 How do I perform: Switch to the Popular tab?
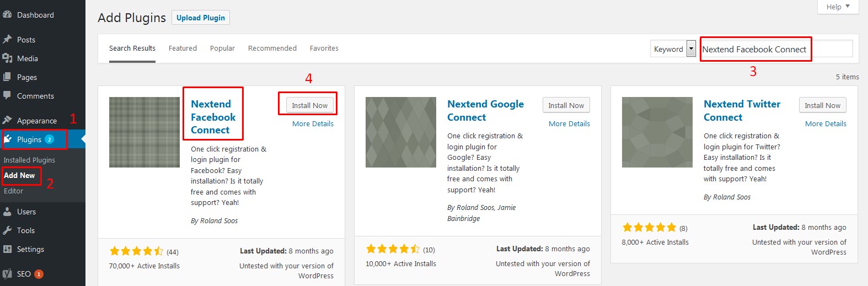pyautogui.click(x=222, y=48)
